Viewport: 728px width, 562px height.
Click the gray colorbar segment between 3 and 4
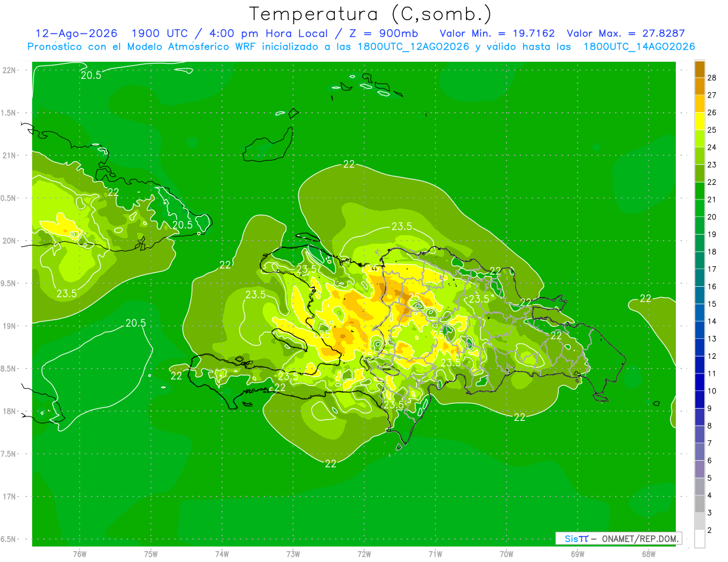click(x=699, y=504)
